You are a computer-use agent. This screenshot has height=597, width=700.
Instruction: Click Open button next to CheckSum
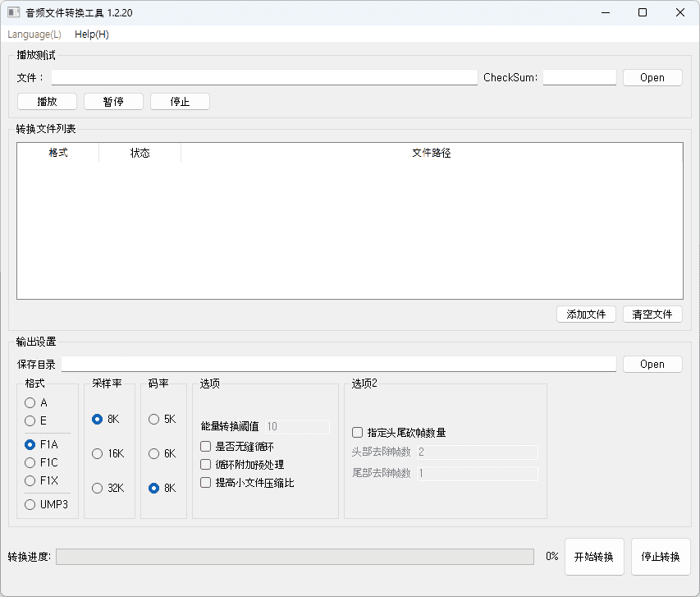(x=652, y=77)
